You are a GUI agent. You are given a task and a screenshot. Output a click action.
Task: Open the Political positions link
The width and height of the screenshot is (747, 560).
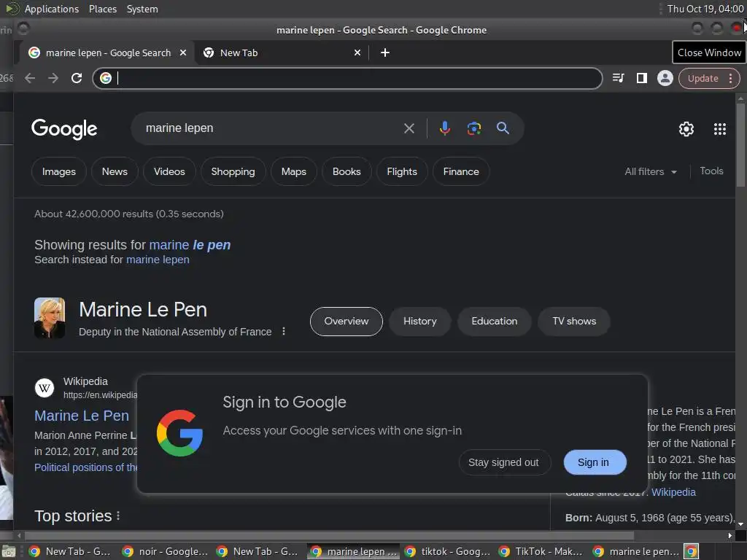(x=86, y=467)
